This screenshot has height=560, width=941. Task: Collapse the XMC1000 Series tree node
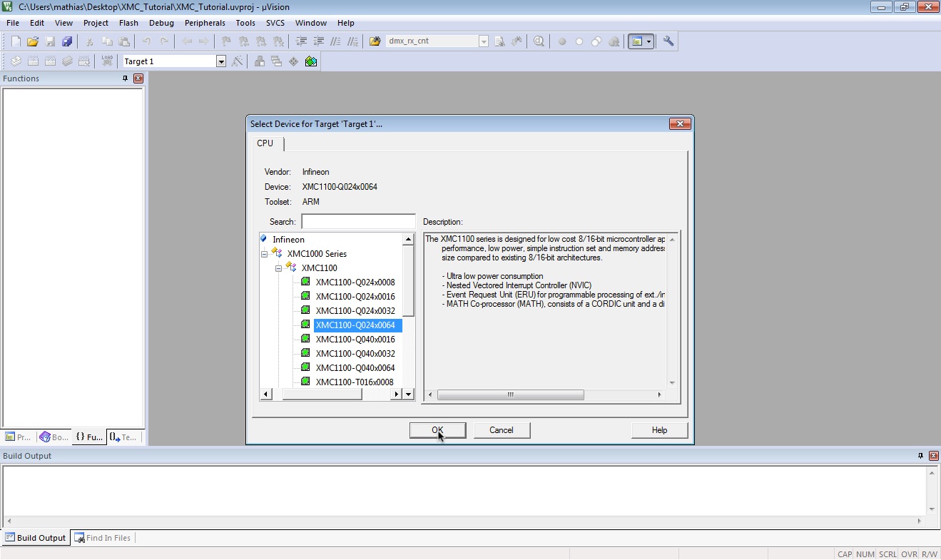[265, 254]
